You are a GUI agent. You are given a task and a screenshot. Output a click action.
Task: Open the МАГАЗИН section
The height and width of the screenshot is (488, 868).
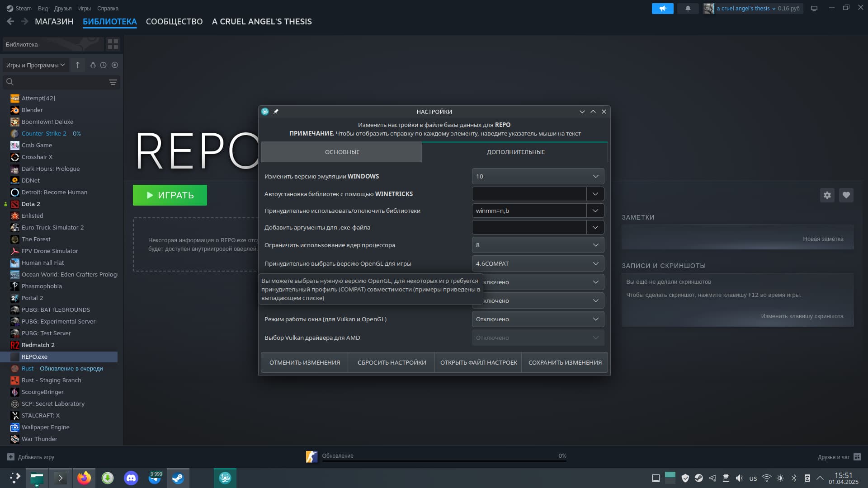[54, 21]
